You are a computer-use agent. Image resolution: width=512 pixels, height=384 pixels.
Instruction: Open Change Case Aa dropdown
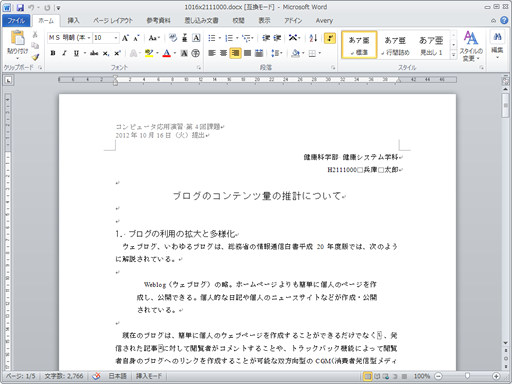point(154,38)
